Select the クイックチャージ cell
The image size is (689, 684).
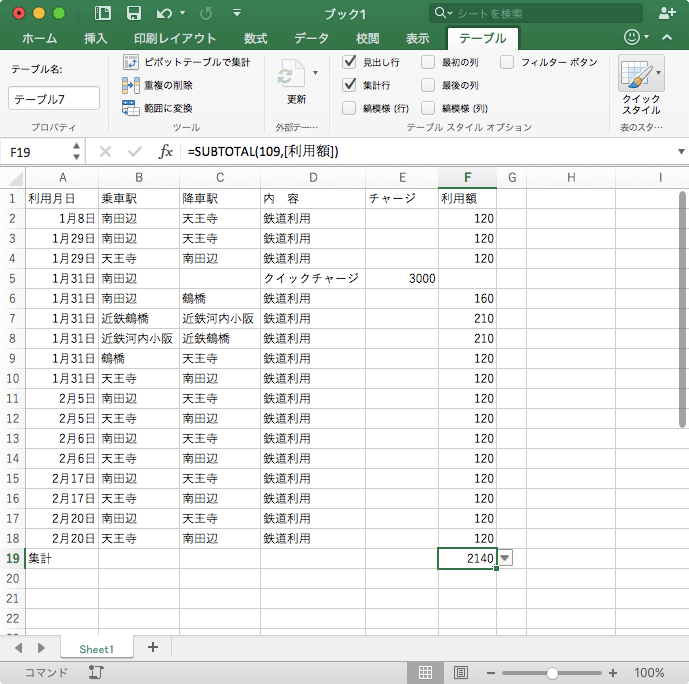[x=313, y=279]
